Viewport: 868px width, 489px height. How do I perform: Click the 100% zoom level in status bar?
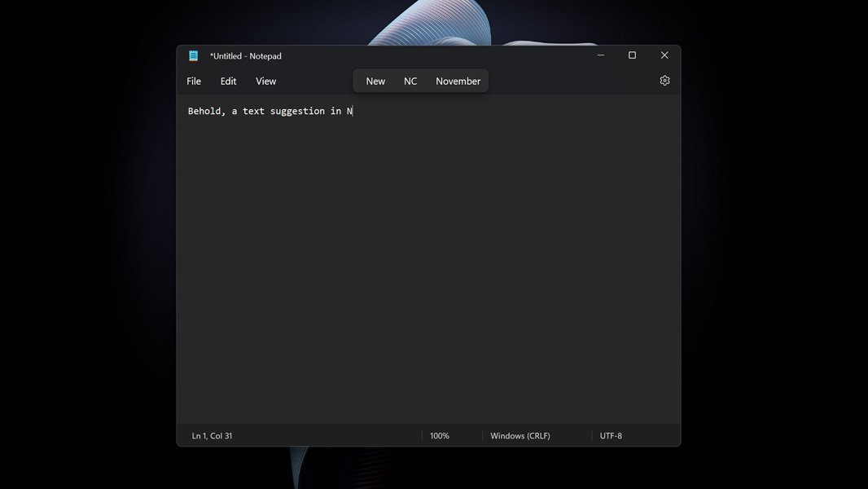tap(440, 436)
